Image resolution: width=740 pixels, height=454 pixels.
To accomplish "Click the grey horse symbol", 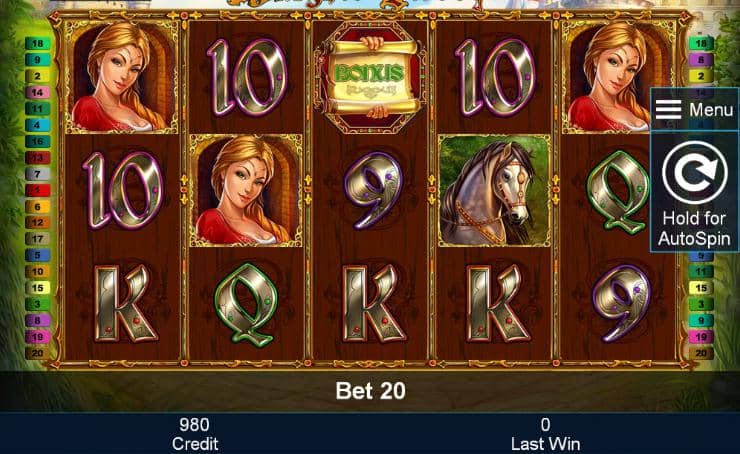I will coord(495,190).
